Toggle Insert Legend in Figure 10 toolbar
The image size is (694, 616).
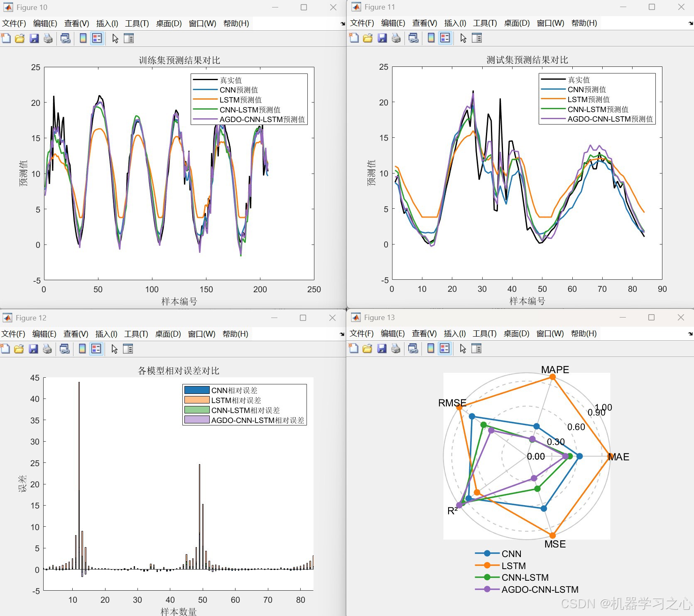(97, 39)
